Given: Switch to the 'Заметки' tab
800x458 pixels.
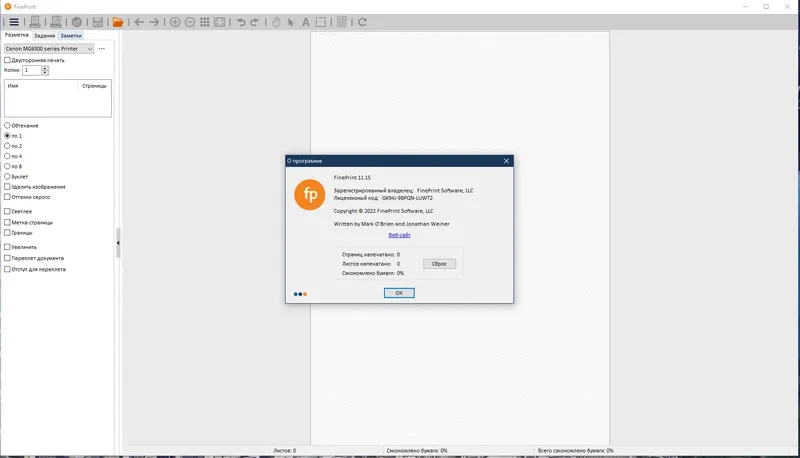Looking at the screenshot, I should tap(71, 36).
